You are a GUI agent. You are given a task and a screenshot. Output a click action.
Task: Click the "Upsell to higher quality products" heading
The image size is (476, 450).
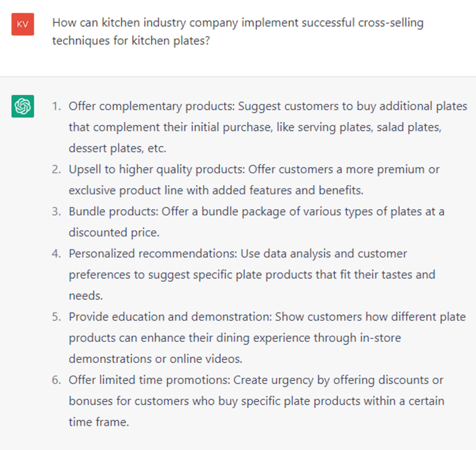point(157,170)
